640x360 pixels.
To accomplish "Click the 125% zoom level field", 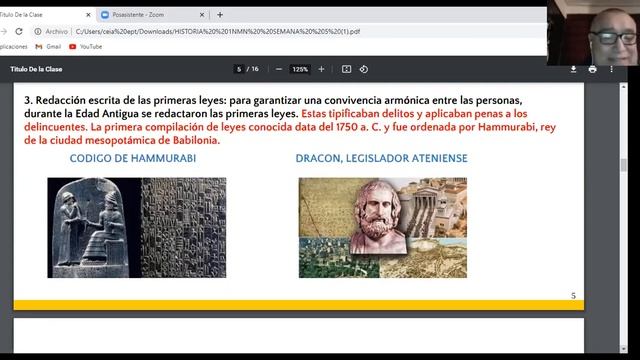I will click(300, 69).
